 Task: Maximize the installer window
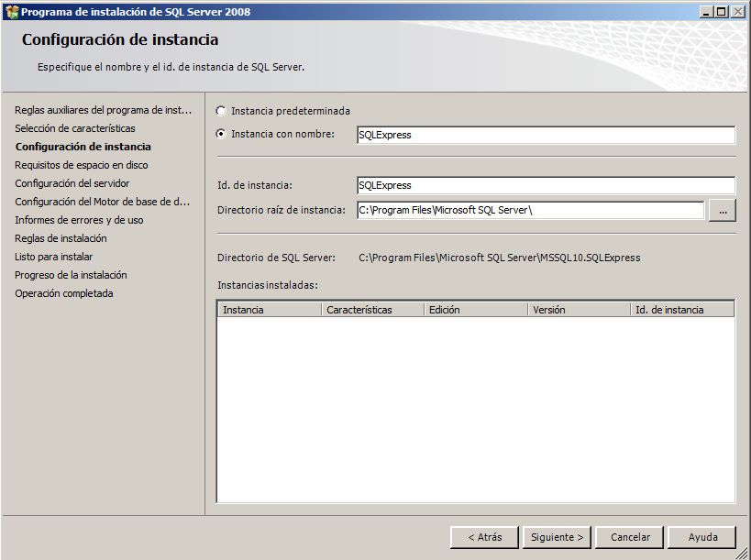click(x=722, y=12)
